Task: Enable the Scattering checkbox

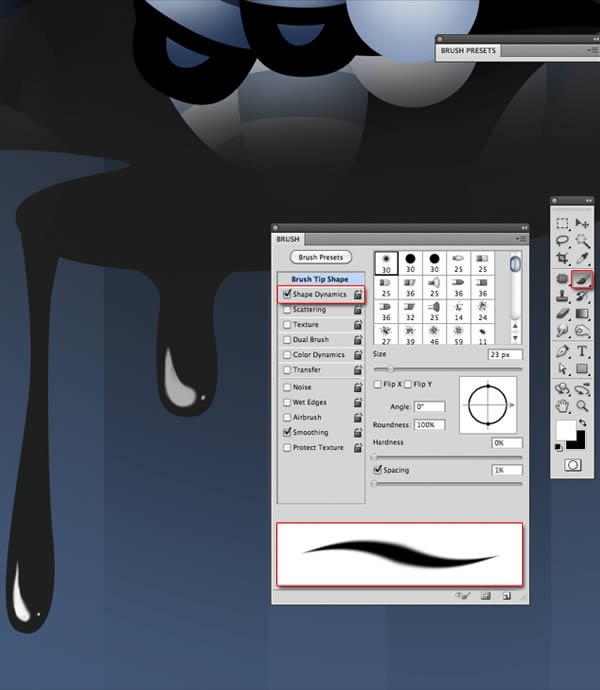Action: coord(287,310)
